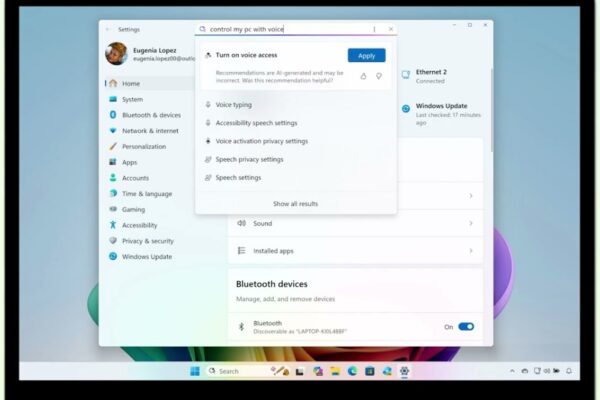Open Copilot app from taskbar

point(318,371)
